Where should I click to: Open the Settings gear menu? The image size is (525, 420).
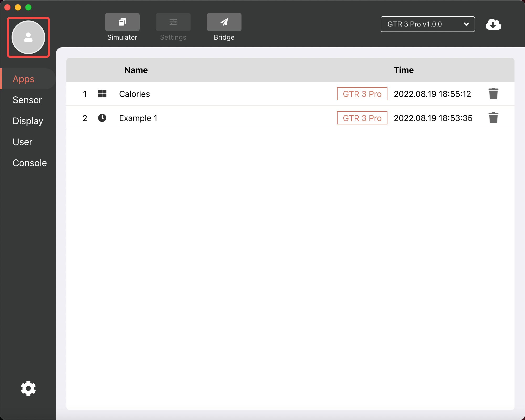point(28,389)
